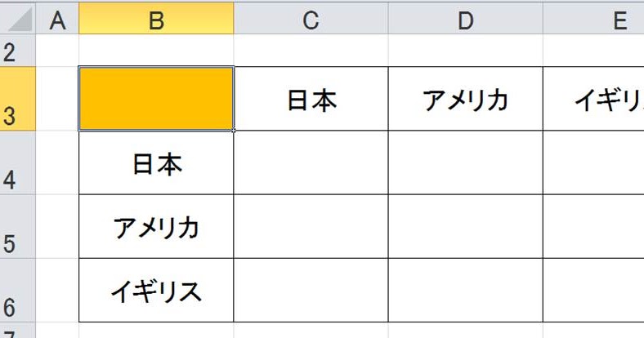Select row 2 header

18,51
